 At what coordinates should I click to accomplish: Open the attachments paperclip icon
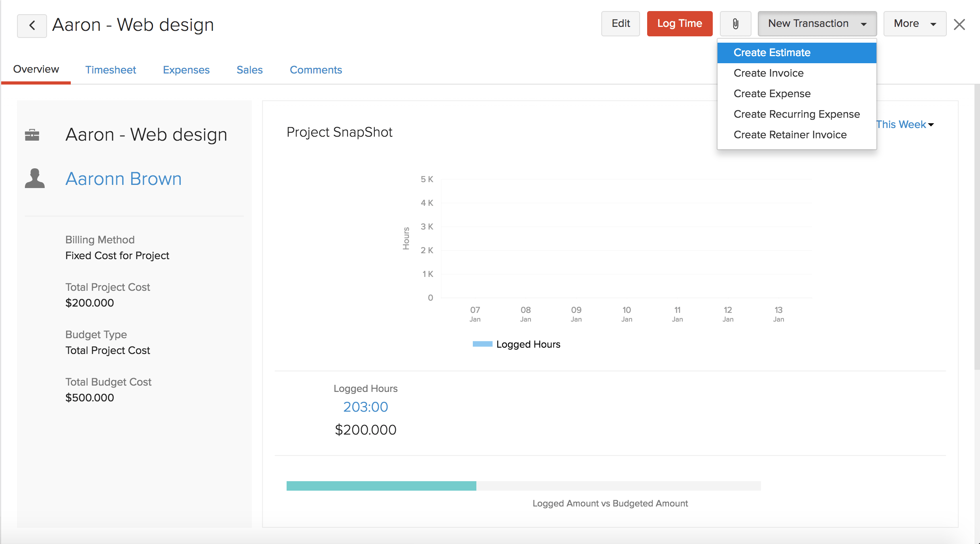click(x=735, y=24)
